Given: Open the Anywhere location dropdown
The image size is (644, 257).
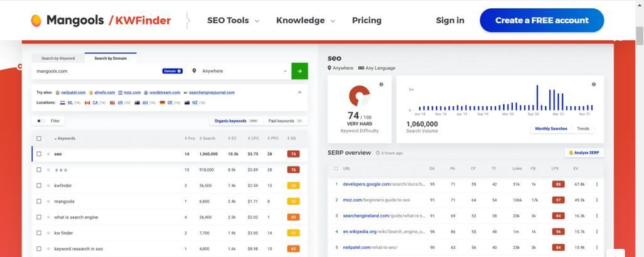Looking at the screenshot, I should coord(240,71).
